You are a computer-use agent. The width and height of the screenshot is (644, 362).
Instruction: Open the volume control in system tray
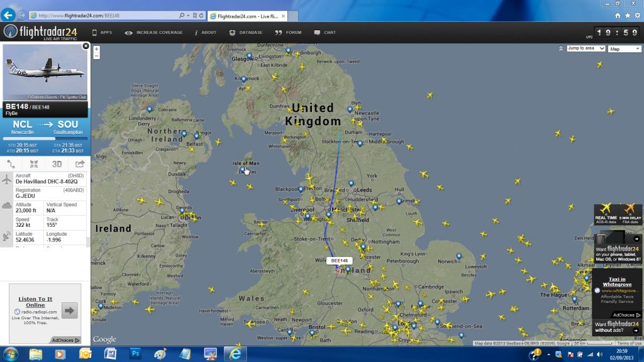599,354
